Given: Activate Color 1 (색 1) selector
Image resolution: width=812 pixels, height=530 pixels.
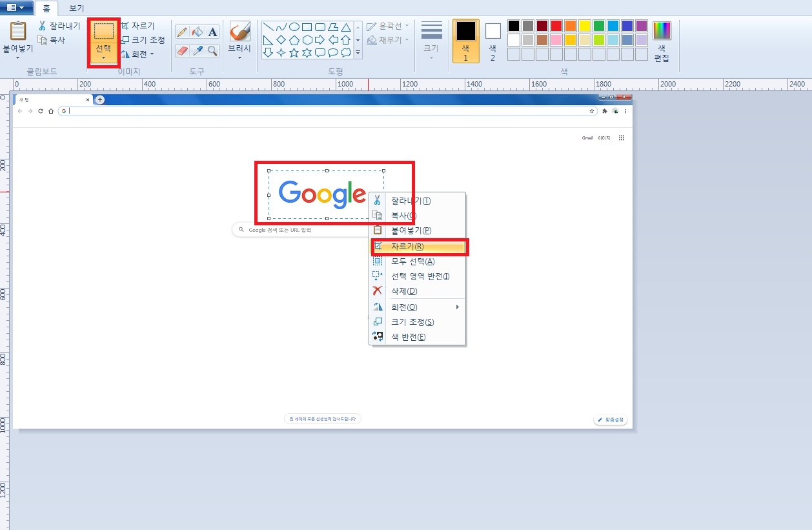Looking at the screenshot, I should tap(466, 40).
